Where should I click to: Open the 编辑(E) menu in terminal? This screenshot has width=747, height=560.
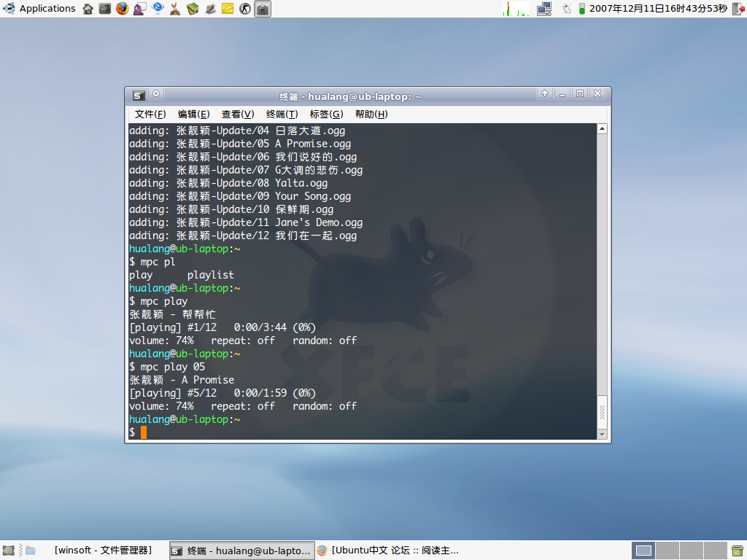click(x=193, y=114)
